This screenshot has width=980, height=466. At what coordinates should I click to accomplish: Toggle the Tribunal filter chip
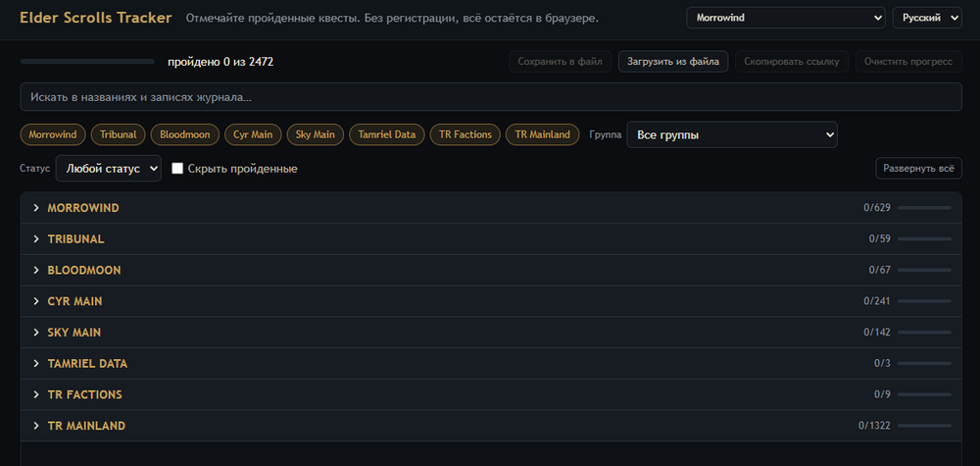click(119, 134)
